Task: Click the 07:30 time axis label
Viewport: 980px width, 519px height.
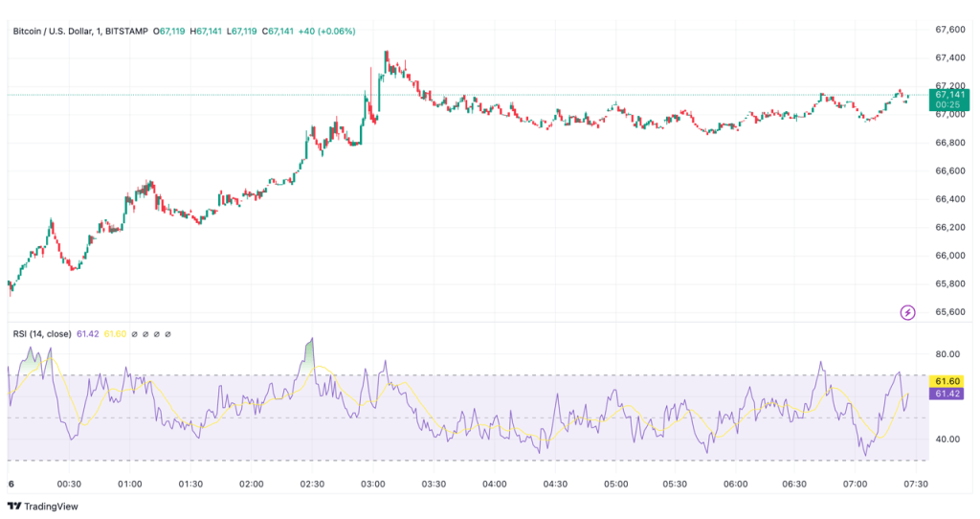Action: coord(916,484)
